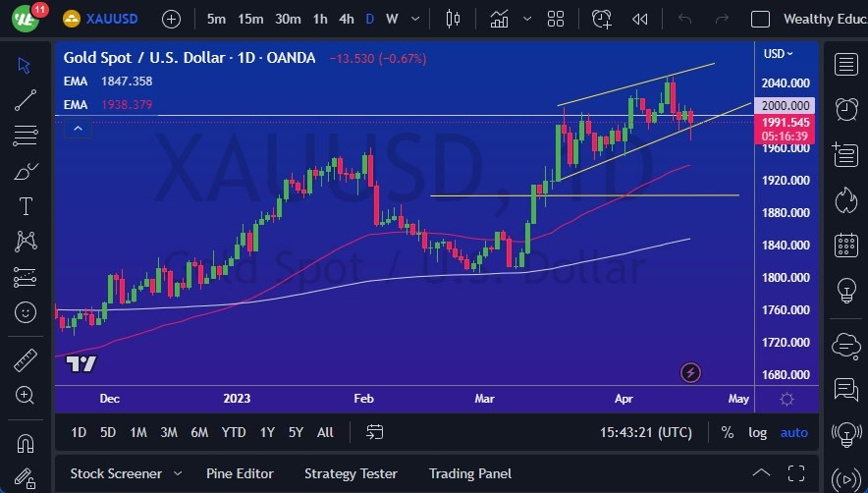Open the watchlist panel
Image resolution: width=868 pixels, height=493 pixels.
coord(845,64)
